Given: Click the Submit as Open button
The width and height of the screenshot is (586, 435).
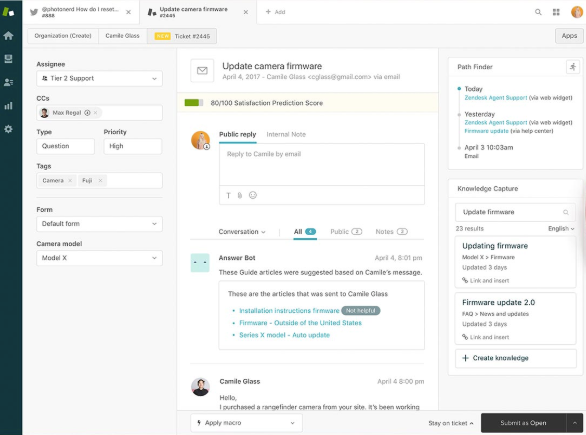Looking at the screenshot, I should click(x=523, y=423).
